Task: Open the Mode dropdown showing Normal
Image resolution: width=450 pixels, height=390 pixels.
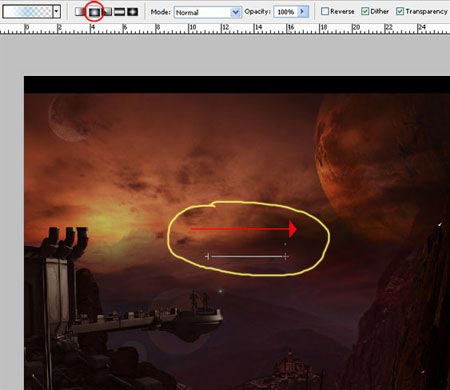Action: point(208,13)
